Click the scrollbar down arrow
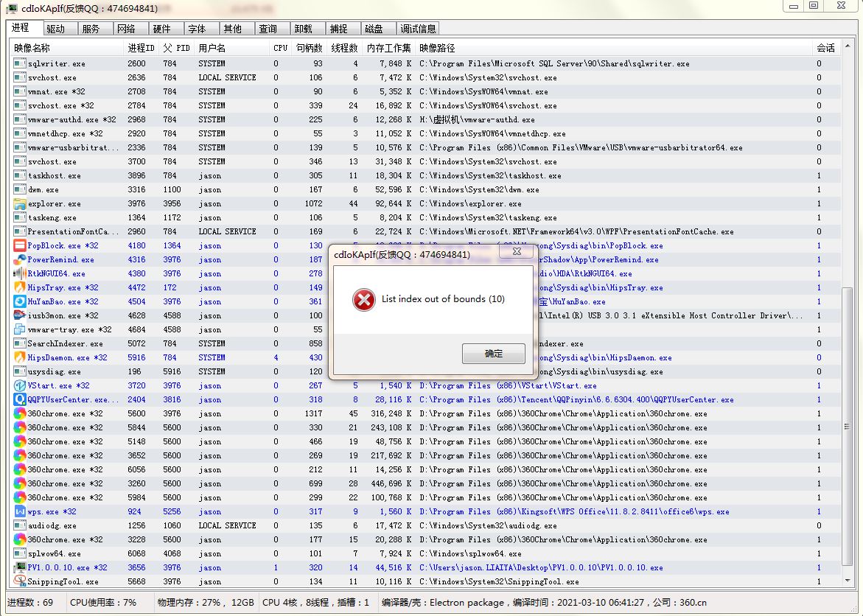 point(848,580)
